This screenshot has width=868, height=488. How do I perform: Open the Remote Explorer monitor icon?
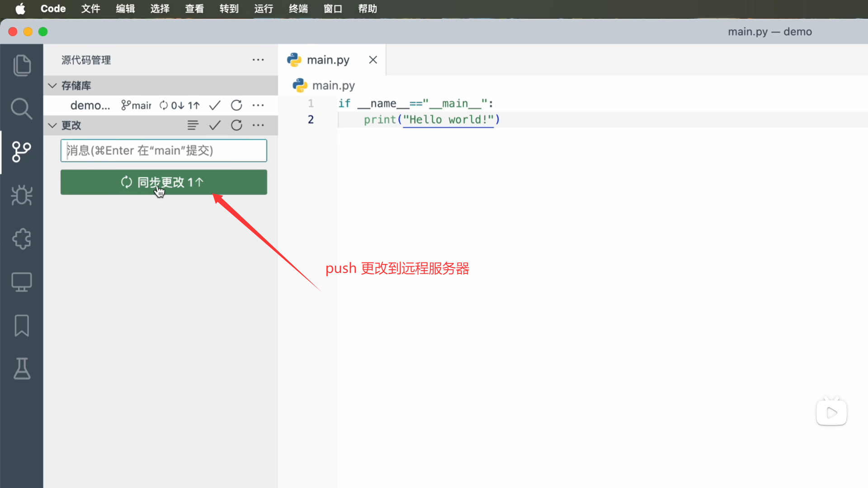[22, 282]
